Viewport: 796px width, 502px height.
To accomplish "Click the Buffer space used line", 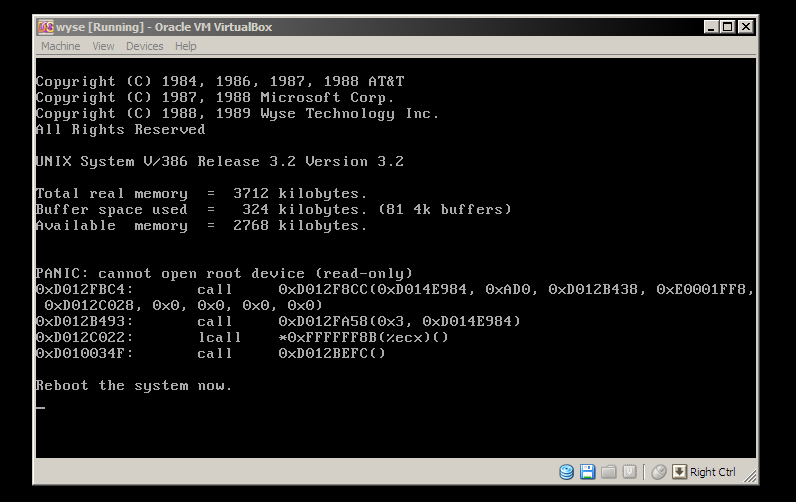I will (274, 209).
